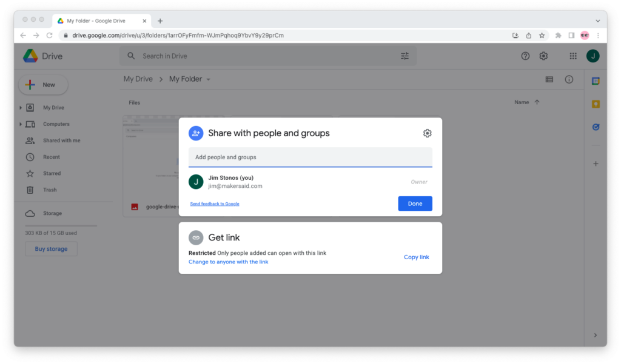Screen dimensions: 621x364
Task: Go back in browser history
Action: [x=23, y=35]
